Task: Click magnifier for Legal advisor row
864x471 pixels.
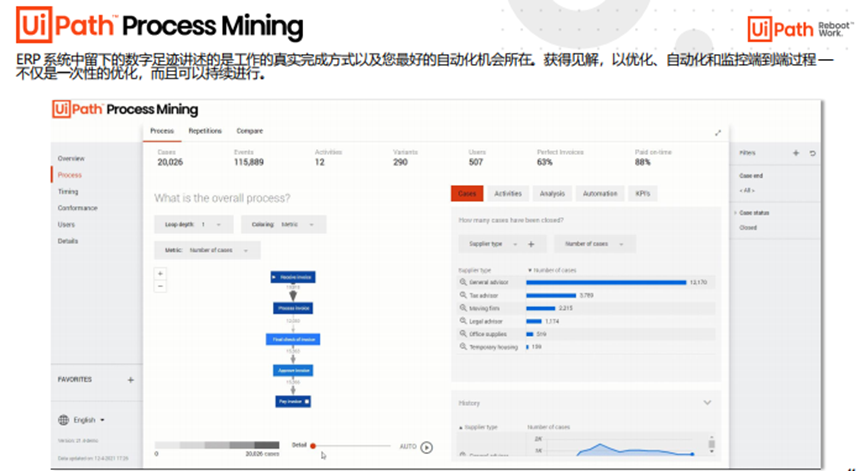Action: [463, 321]
